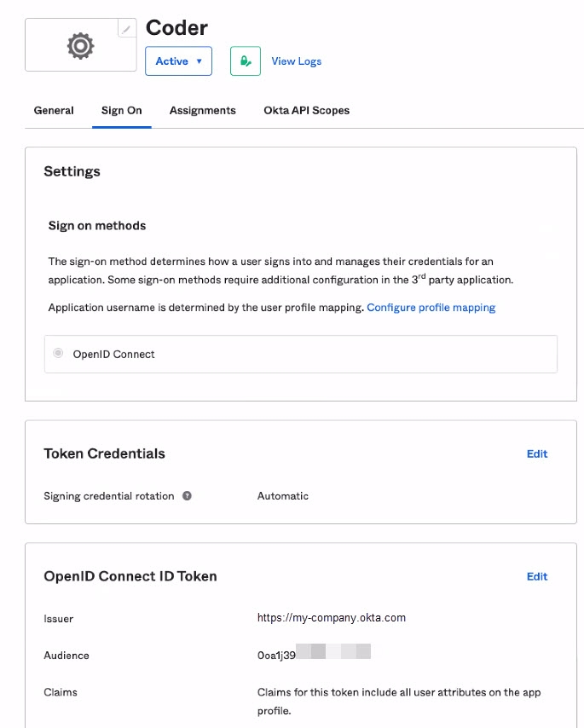Image resolution: width=584 pixels, height=728 pixels.
Task: Click the Automatic rotation value
Action: pyautogui.click(x=283, y=496)
